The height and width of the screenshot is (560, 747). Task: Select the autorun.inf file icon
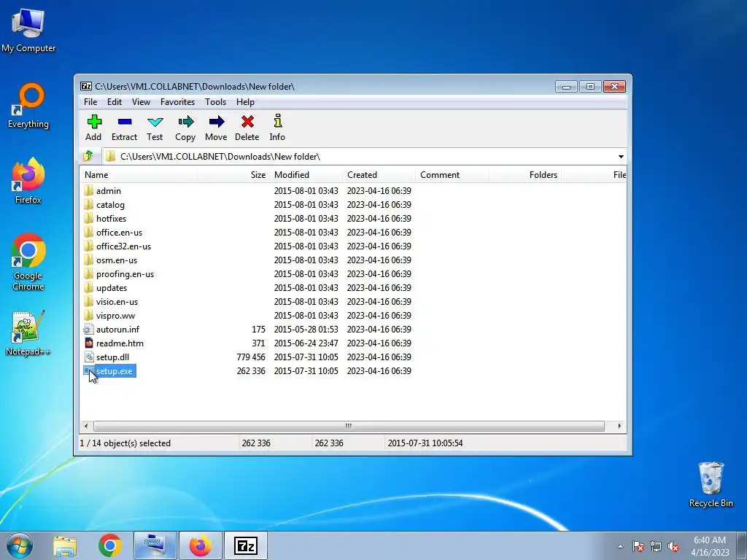(x=88, y=329)
